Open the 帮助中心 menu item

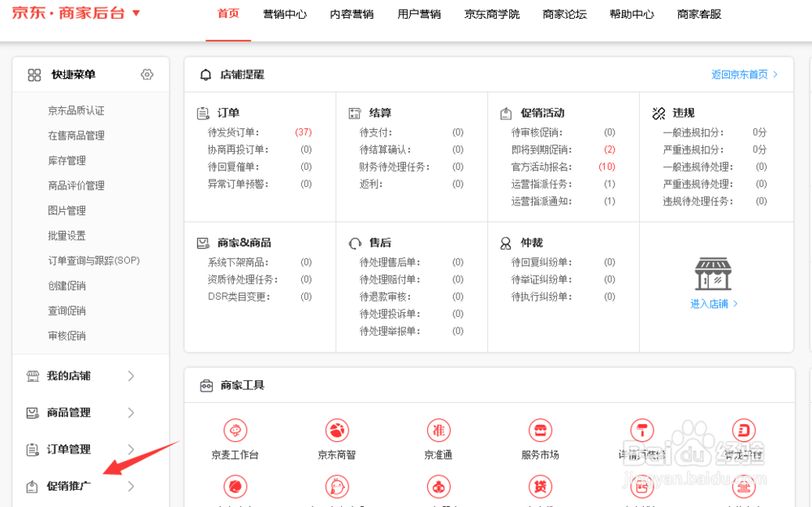click(x=632, y=14)
